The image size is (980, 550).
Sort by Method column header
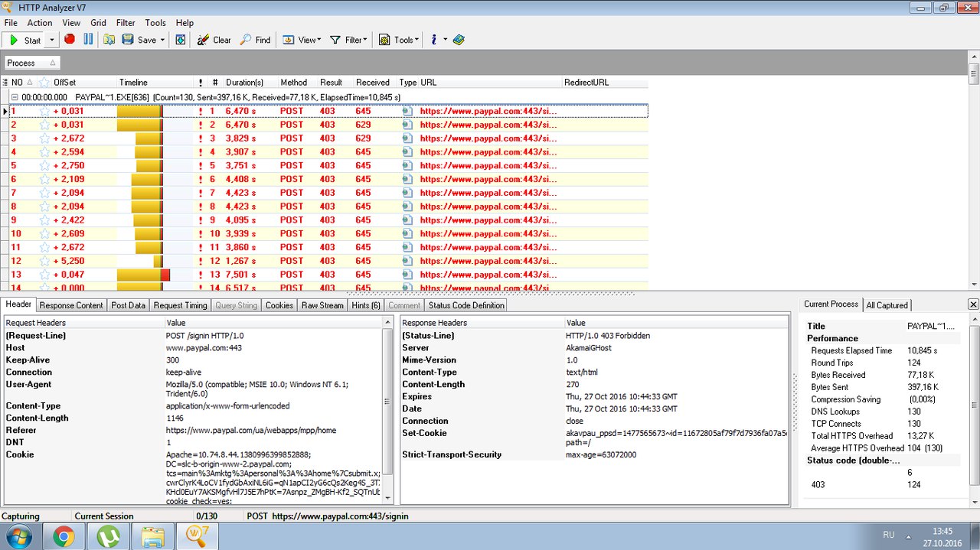(294, 83)
